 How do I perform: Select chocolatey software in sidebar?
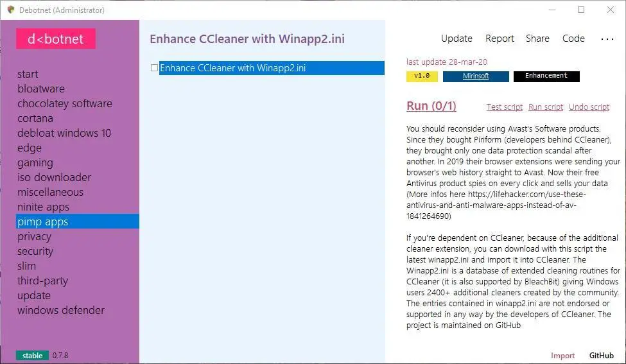pos(65,104)
